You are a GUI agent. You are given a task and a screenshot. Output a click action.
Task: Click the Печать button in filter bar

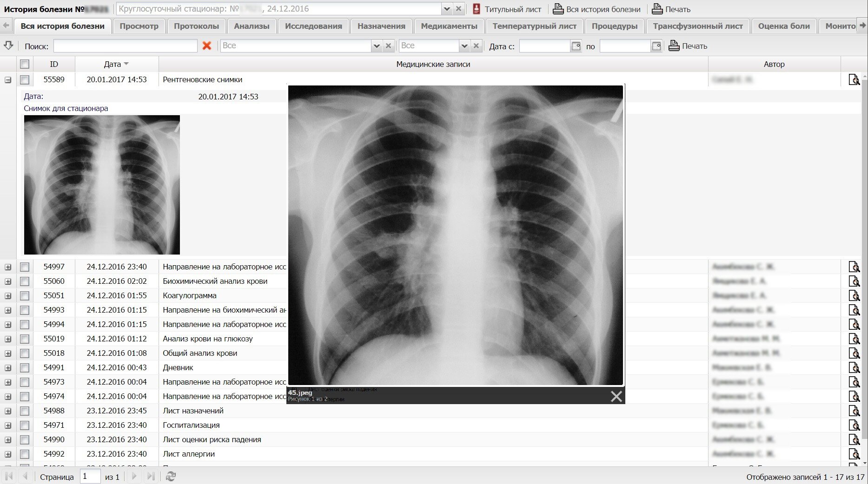click(688, 46)
